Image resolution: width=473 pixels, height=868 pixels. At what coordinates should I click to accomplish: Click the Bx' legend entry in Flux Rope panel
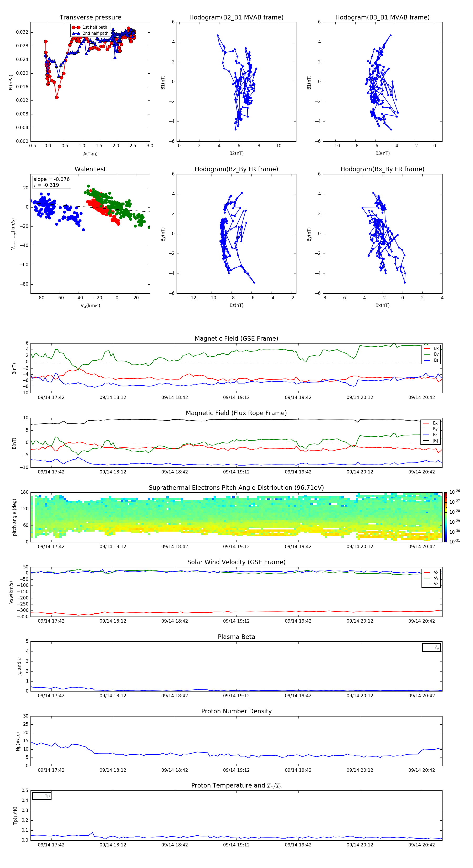pos(431,423)
